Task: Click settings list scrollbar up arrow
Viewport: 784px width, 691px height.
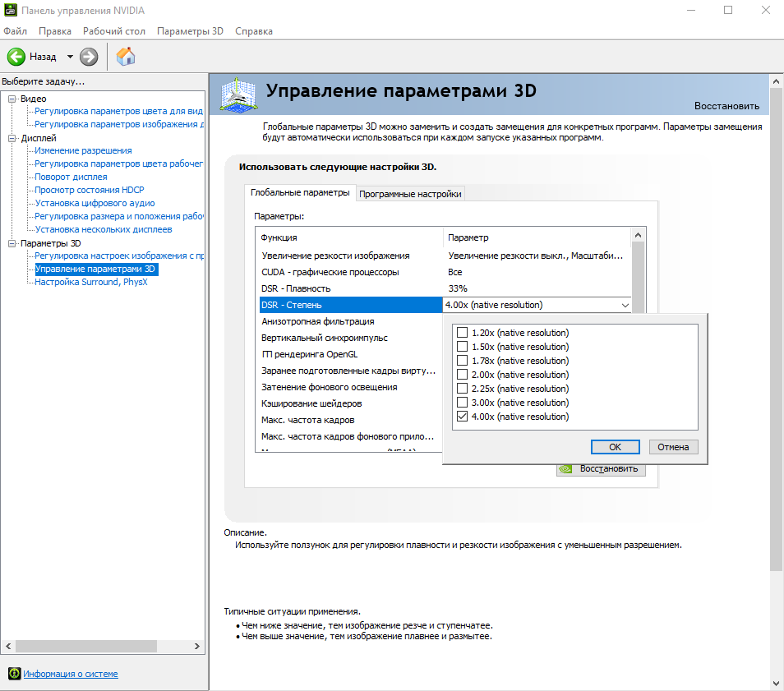Action: (x=638, y=235)
